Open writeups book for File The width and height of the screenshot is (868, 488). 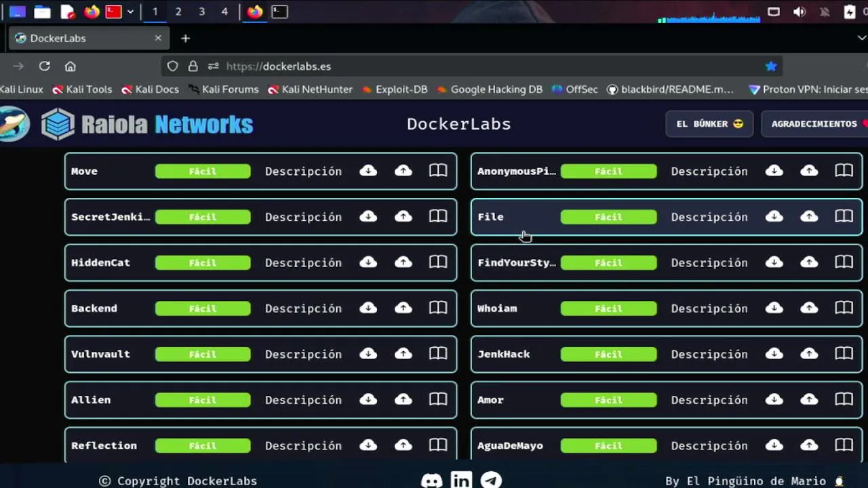click(844, 216)
